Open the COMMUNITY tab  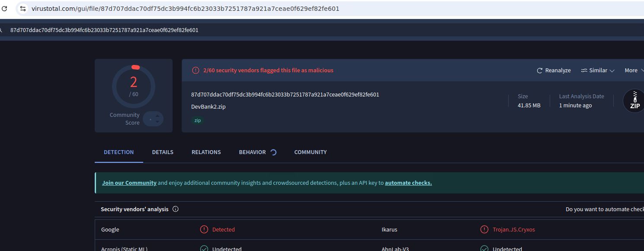click(311, 152)
